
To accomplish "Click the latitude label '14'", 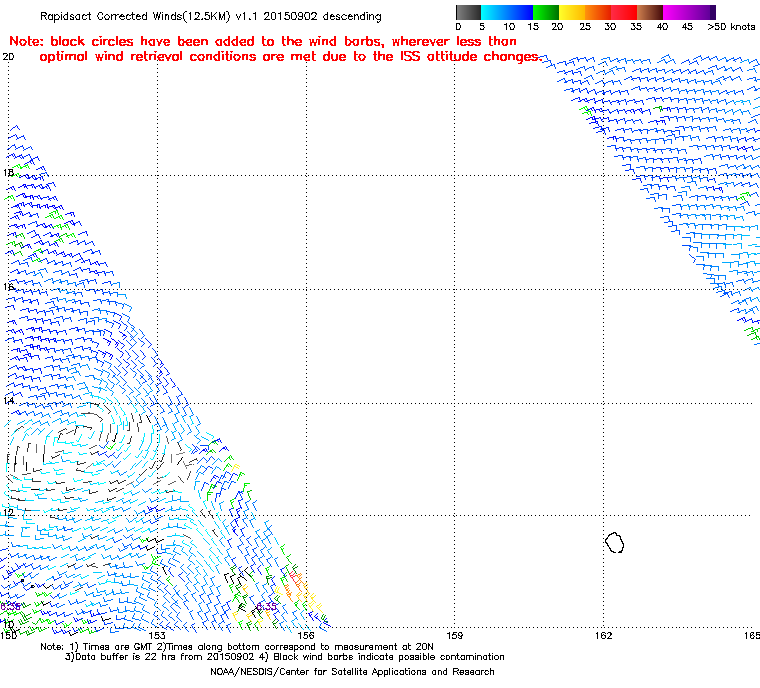I will (x=8, y=401).
